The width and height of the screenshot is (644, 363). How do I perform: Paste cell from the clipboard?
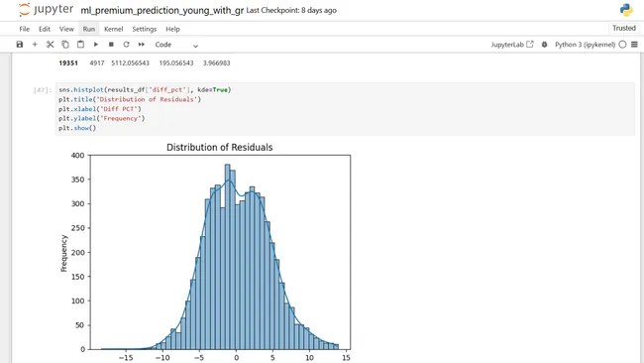point(80,45)
